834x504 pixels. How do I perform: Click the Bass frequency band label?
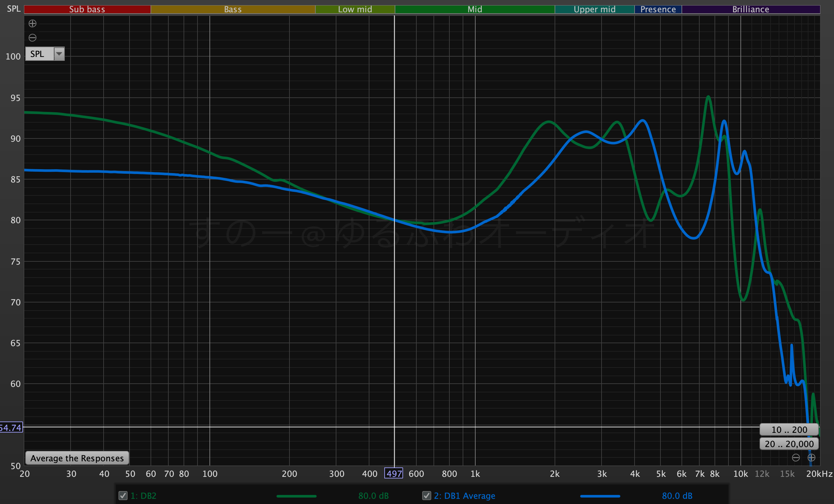pos(233,9)
